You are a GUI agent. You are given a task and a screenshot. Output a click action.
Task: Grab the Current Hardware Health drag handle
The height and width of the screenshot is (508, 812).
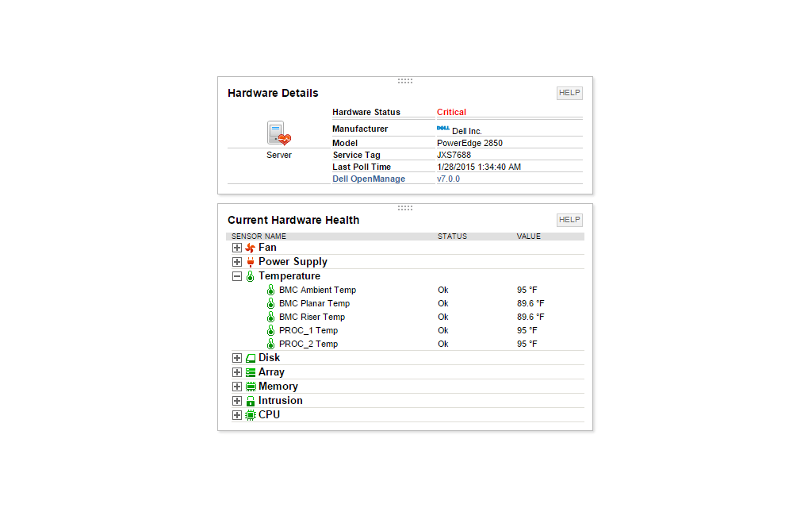[405, 208]
